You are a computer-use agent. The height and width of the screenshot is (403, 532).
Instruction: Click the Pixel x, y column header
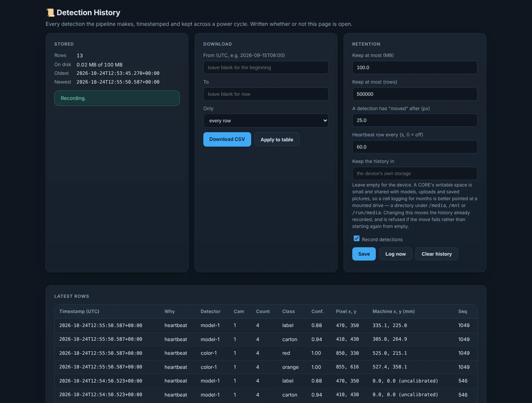[346, 311]
